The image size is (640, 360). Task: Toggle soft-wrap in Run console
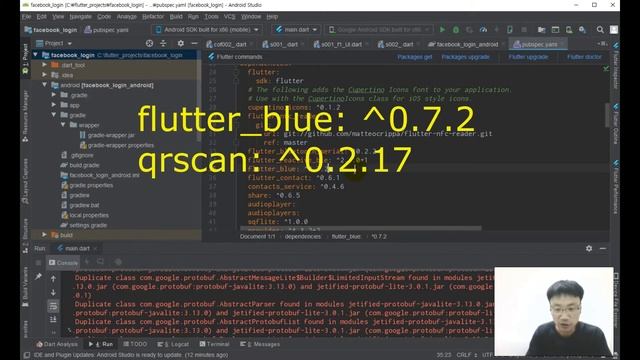pyautogui.click(x=53, y=306)
